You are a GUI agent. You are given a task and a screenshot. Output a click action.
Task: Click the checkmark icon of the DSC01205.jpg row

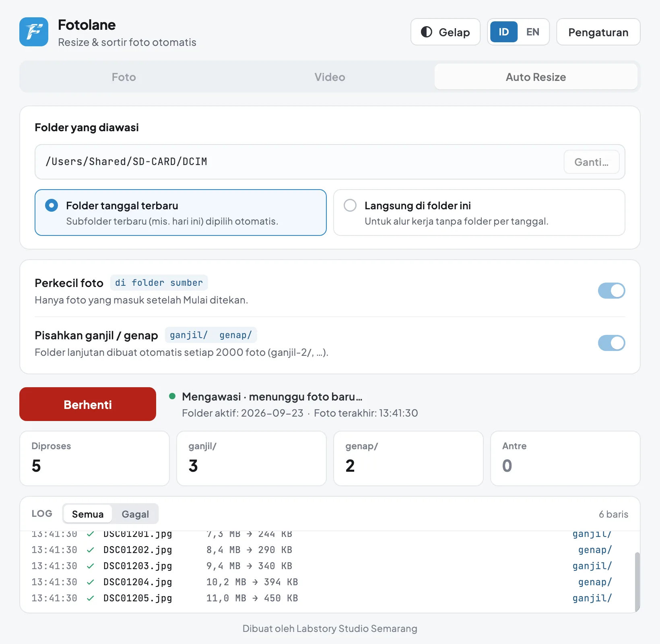pos(91,598)
